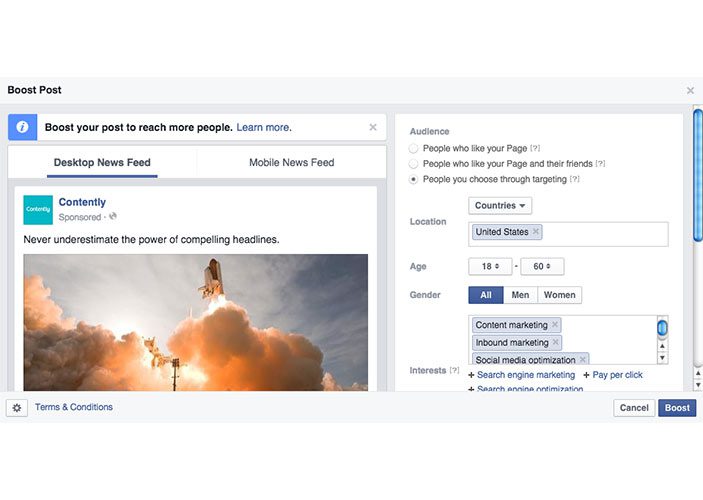Dismiss the Boost your post banner

373,127
